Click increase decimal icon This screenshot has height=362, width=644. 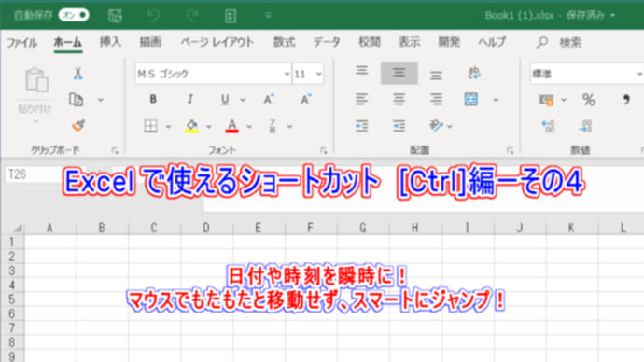(548, 126)
